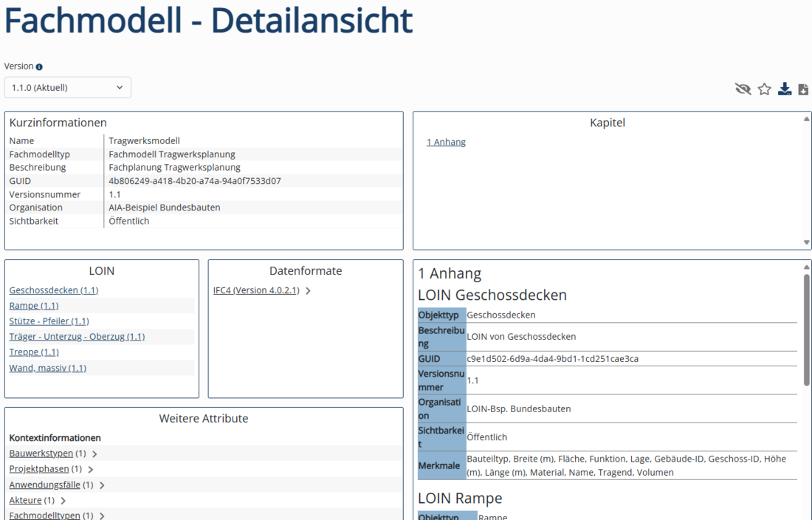Expand chevron next to Anwendungsfälle (1)
This screenshot has width=812, height=520.
pos(102,485)
